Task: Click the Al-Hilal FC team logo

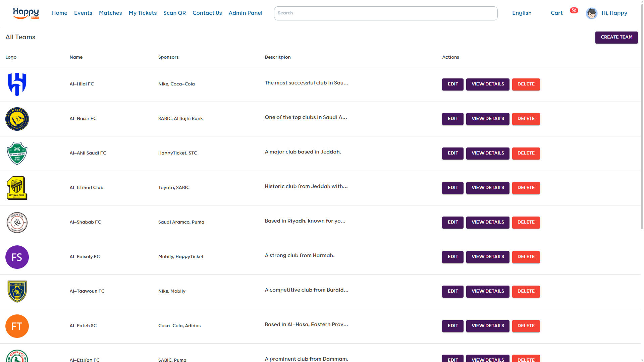Action: click(x=17, y=84)
